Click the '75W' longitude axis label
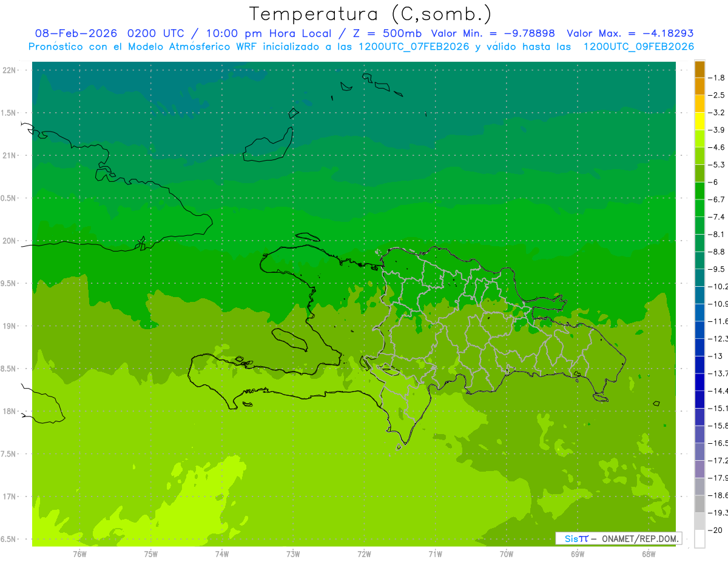Viewport: 728px width, 562px height. pyautogui.click(x=150, y=554)
